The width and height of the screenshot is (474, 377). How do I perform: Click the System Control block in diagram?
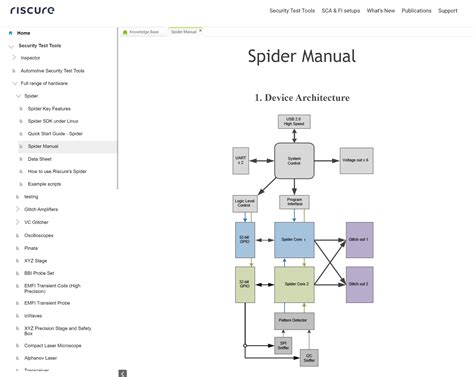coord(294,161)
